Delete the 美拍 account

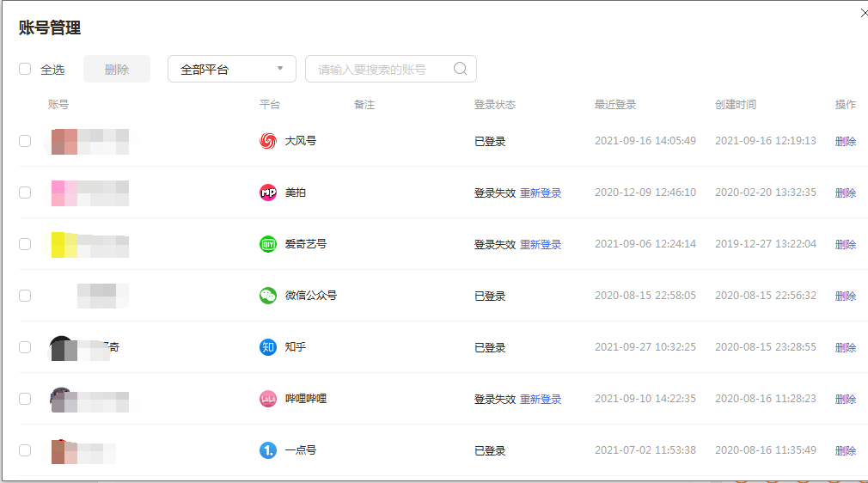(x=846, y=193)
